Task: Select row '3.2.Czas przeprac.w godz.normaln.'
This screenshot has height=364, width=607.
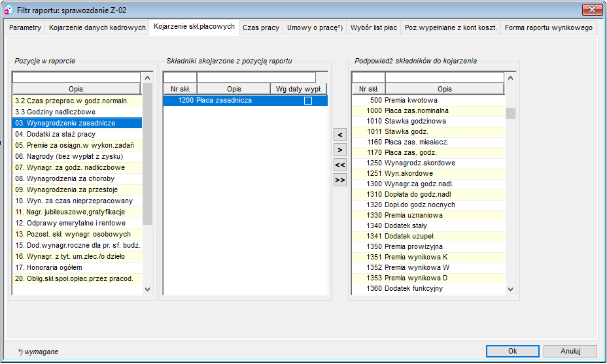Action: click(77, 101)
